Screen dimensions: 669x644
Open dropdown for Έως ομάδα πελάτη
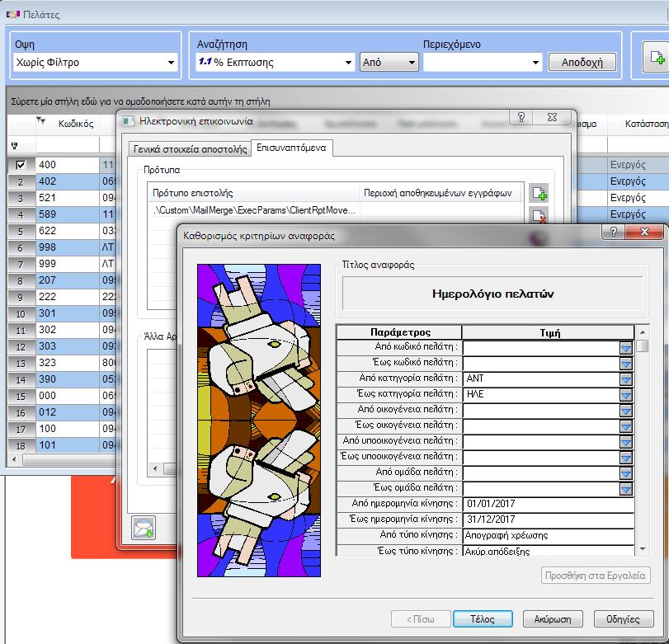pos(626,489)
